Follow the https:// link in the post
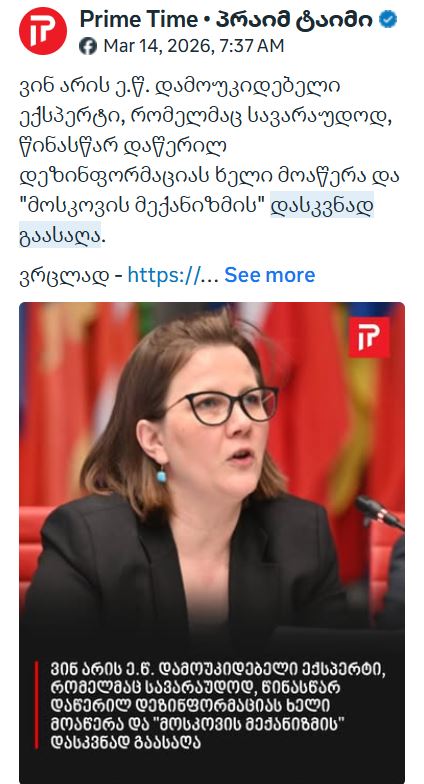Image resolution: width=424 pixels, height=784 pixels. 172,275
